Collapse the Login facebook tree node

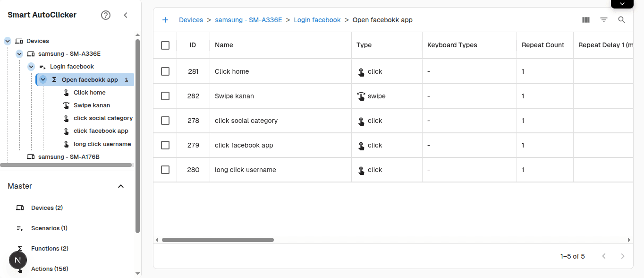coord(31,67)
